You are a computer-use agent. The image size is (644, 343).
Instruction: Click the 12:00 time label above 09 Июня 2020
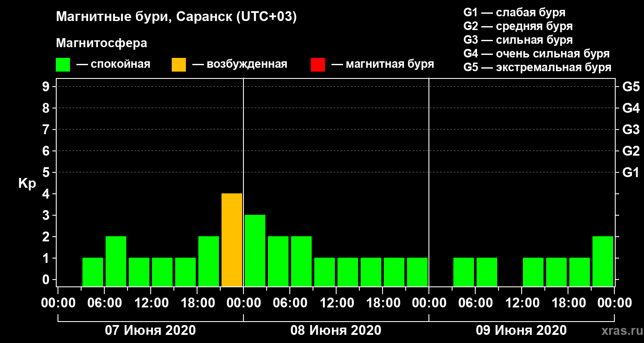pos(522,303)
